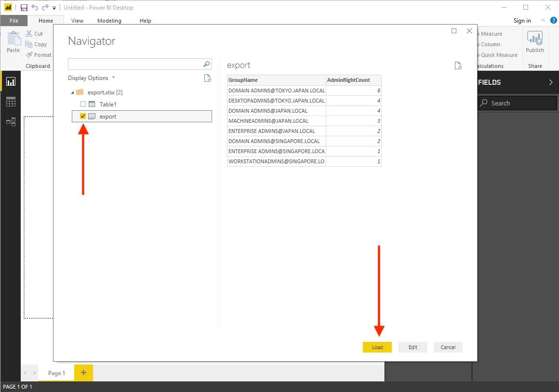Click the WORKSTATIONADMINS@SINGAPORE cell
The height and width of the screenshot is (392, 559).
(276, 161)
